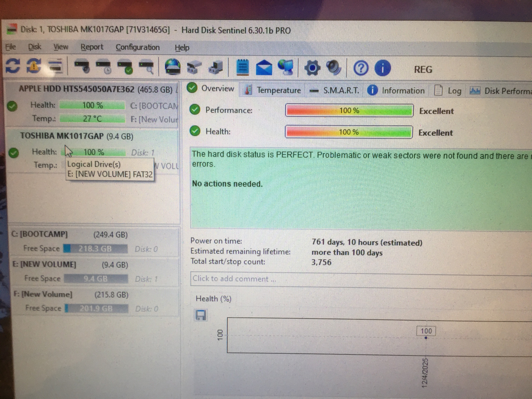Click the refresh icon with warning triangle
Screen dimensions: 532x399
tap(34, 66)
